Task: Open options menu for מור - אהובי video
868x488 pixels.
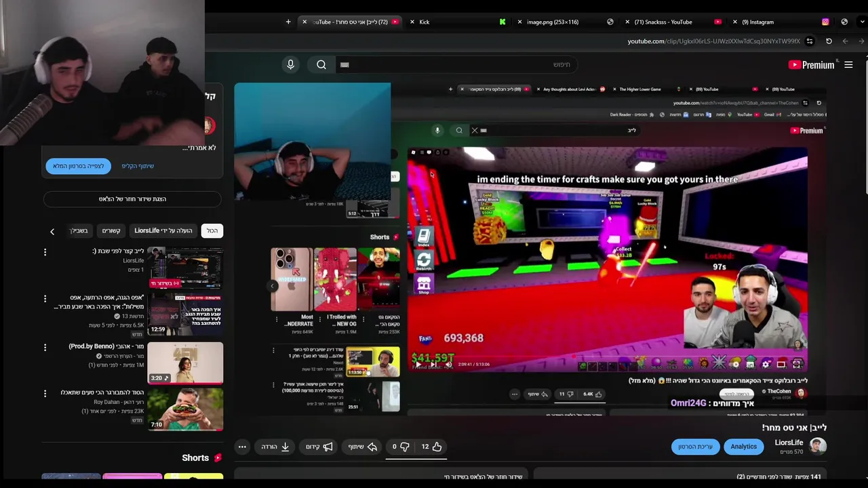Action: tap(45, 348)
